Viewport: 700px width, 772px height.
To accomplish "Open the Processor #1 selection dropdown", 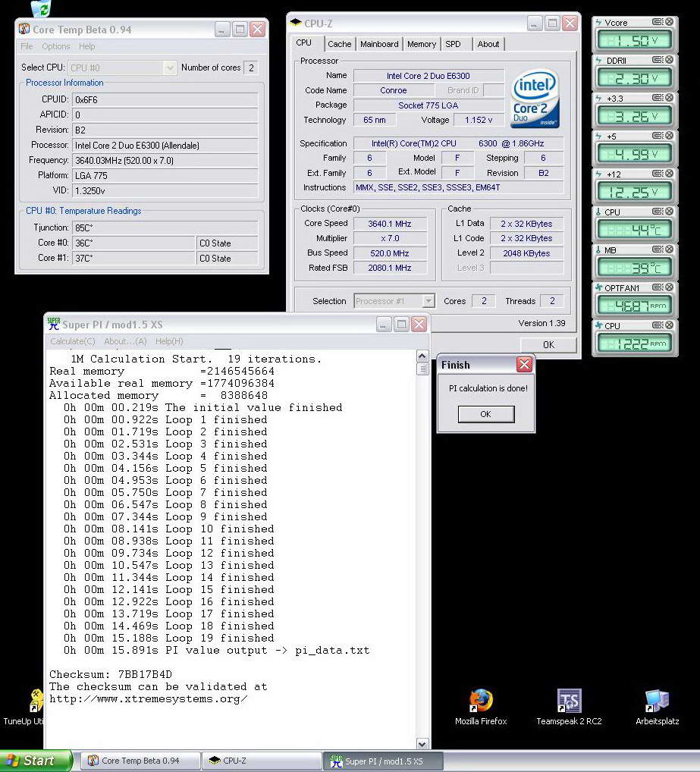I will point(428,300).
